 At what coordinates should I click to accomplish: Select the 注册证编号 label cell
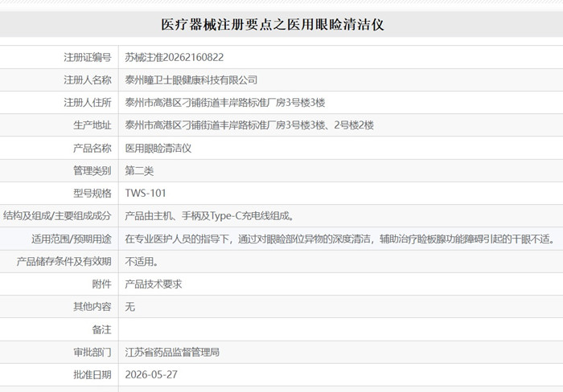click(x=87, y=57)
